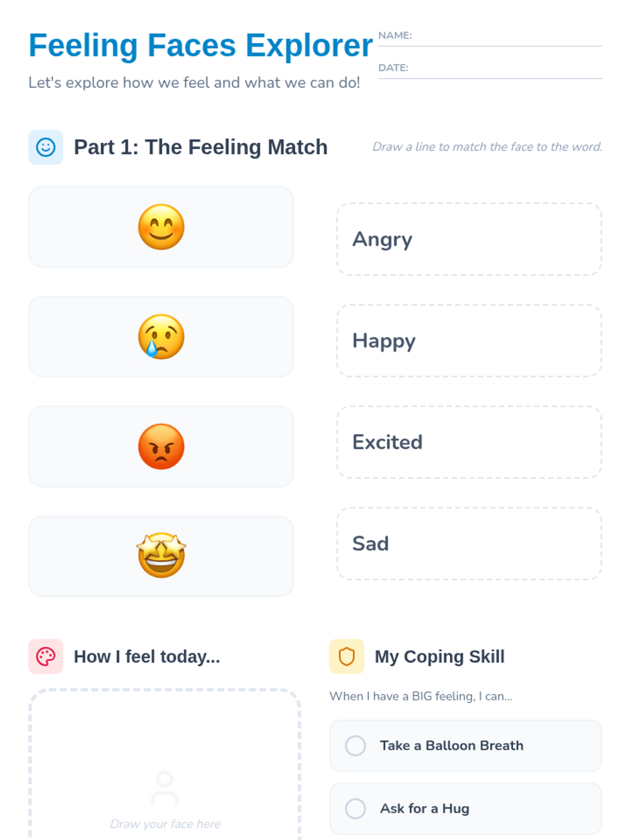
Task: Click the shield icon by My Coping Skill
Action: [346, 656]
